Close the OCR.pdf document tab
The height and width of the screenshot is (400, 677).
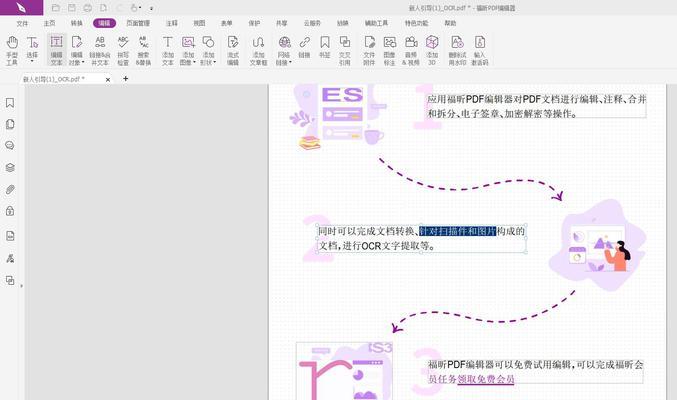coord(108,79)
